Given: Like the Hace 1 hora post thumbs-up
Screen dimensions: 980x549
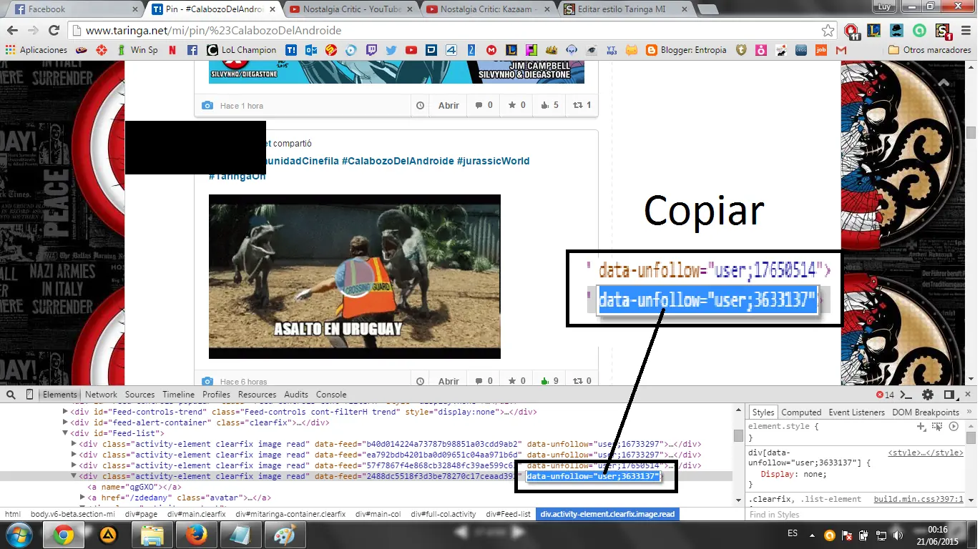Looking at the screenshot, I should 550,105.
